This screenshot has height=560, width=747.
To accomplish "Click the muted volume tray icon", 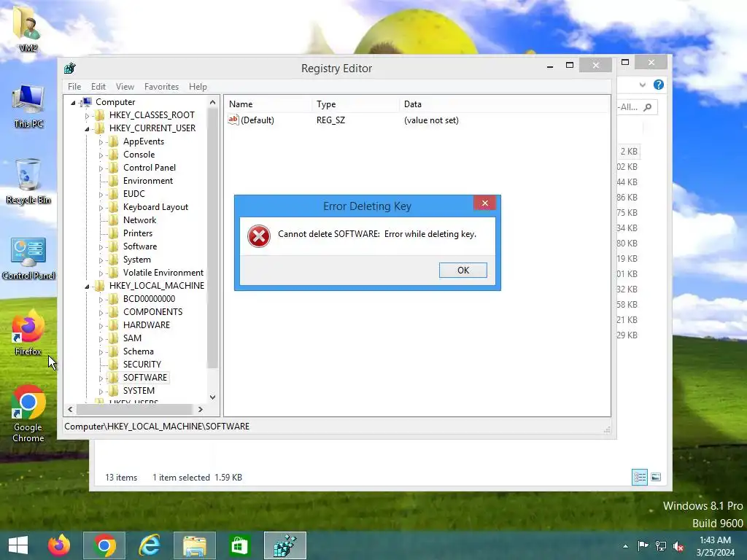I will pos(678,546).
